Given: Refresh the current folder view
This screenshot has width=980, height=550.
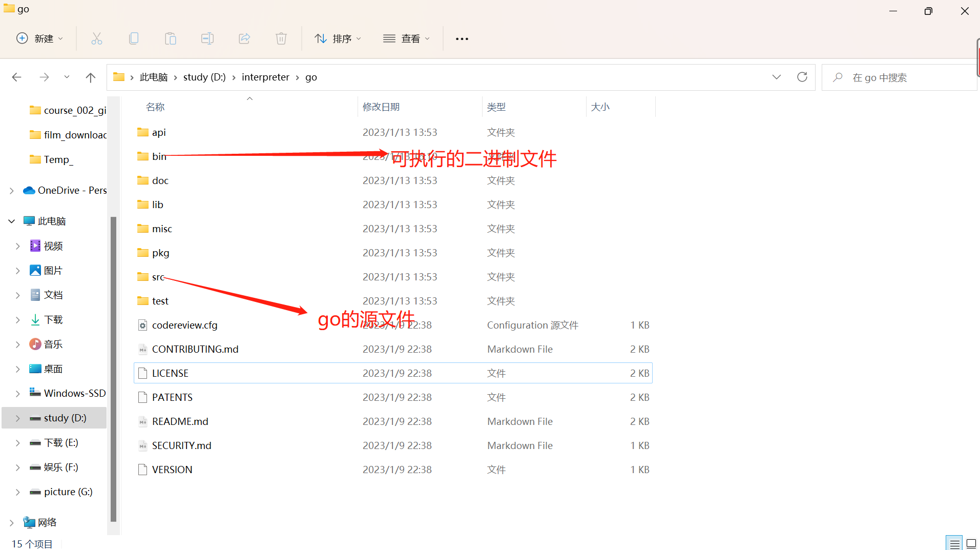Looking at the screenshot, I should pos(802,77).
